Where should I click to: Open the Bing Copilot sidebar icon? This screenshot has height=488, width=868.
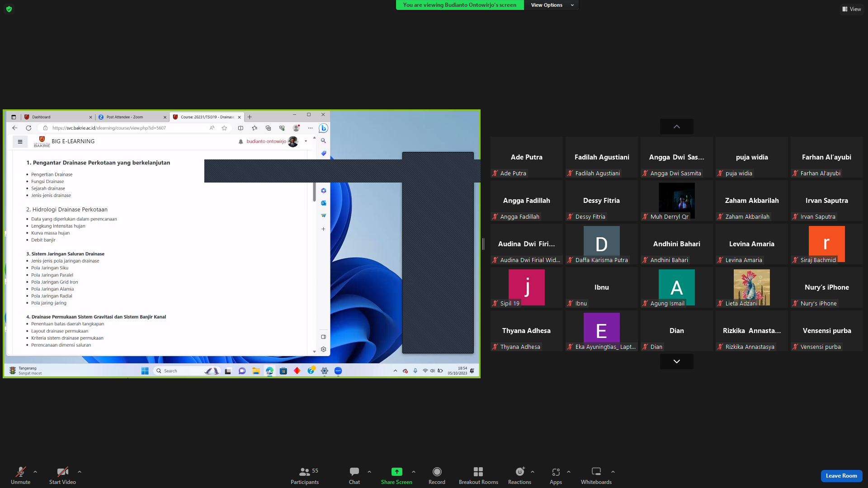323,128
